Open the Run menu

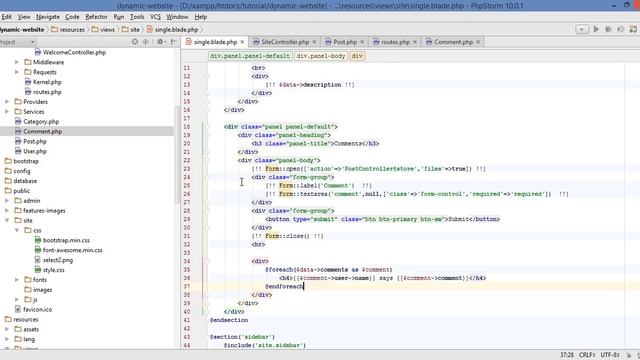[x=119, y=17]
